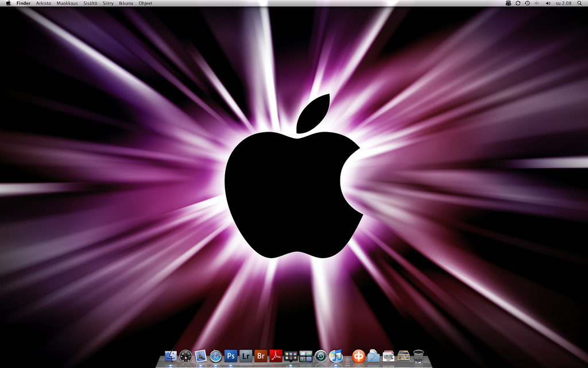
Task: Open Spotlight search magnifier
Action: click(579, 3)
